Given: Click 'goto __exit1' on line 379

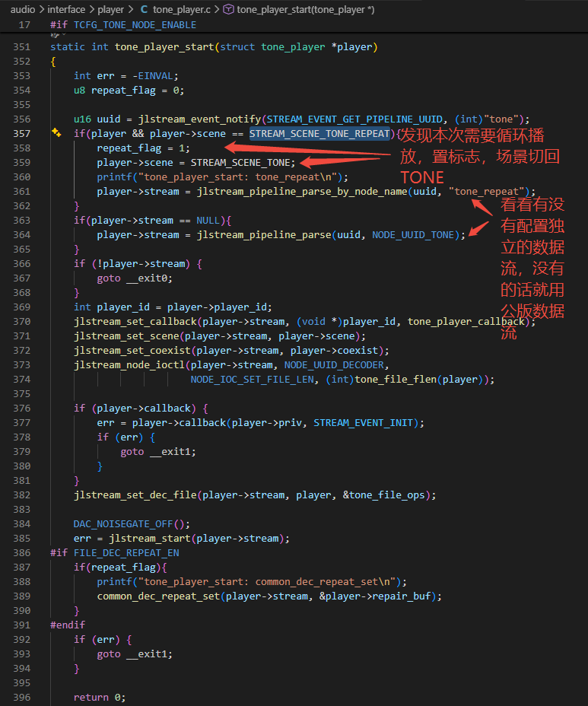Looking at the screenshot, I should click(x=155, y=452).
